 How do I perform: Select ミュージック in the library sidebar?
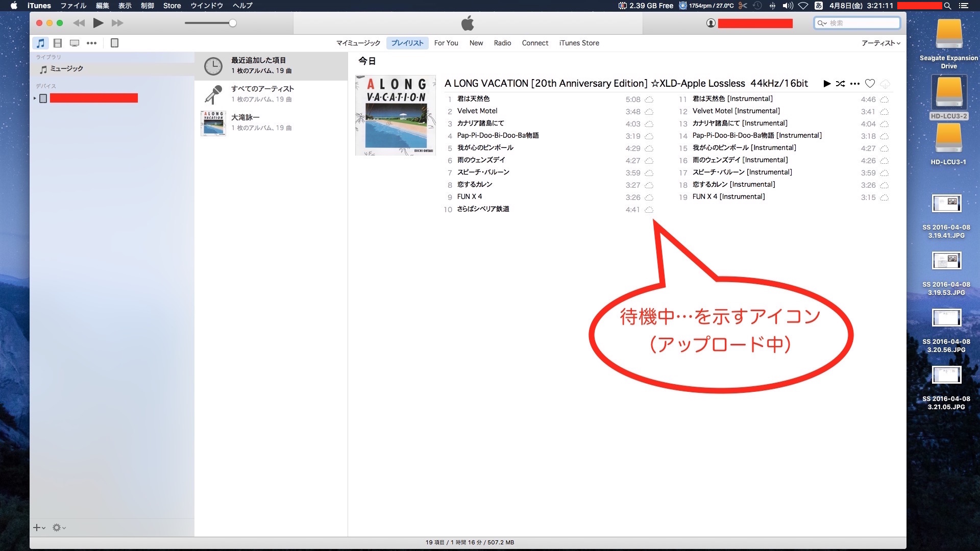[x=66, y=69]
